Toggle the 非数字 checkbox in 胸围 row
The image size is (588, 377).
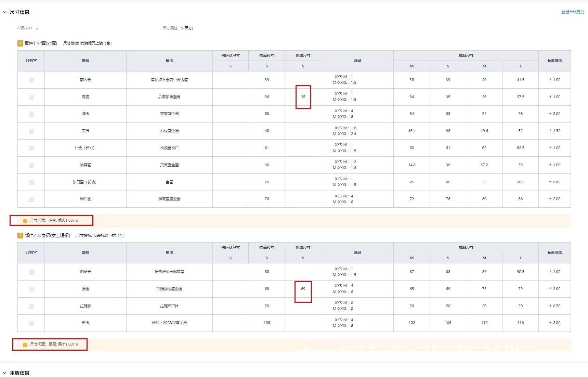pyautogui.click(x=31, y=114)
